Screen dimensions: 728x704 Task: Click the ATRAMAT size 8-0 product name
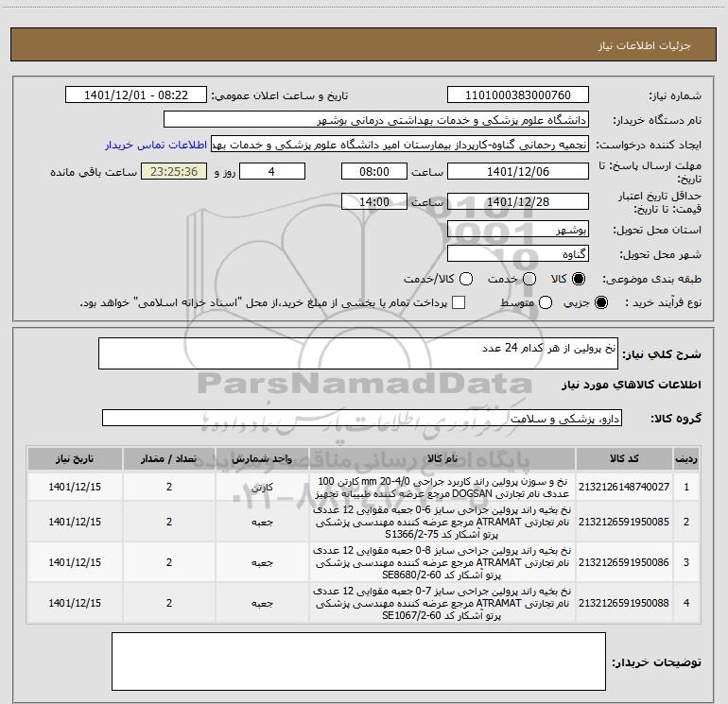click(x=442, y=562)
